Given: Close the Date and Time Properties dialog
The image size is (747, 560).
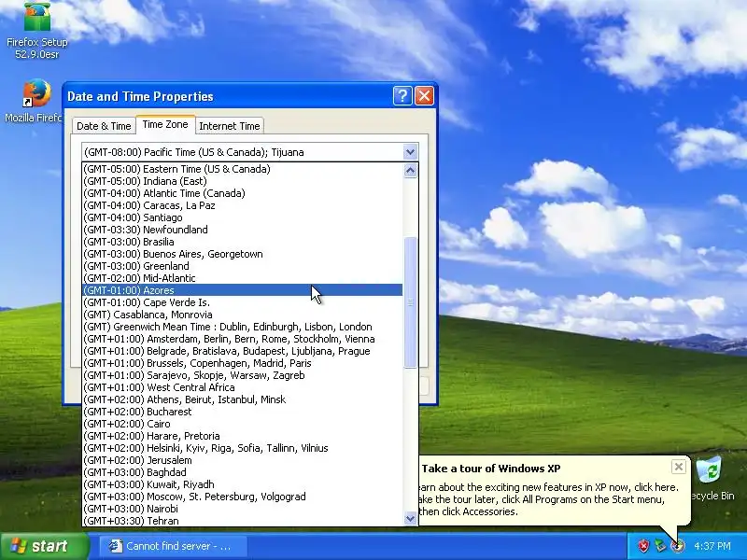Looking at the screenshot, I should (x=424, y=96).
